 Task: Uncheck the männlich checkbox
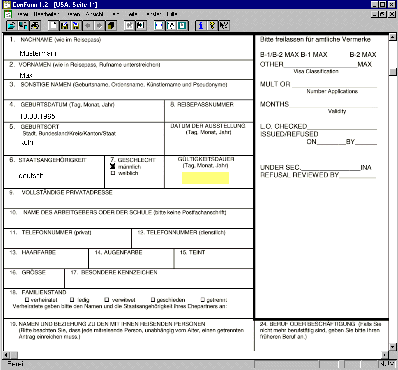tap(113, 167)
